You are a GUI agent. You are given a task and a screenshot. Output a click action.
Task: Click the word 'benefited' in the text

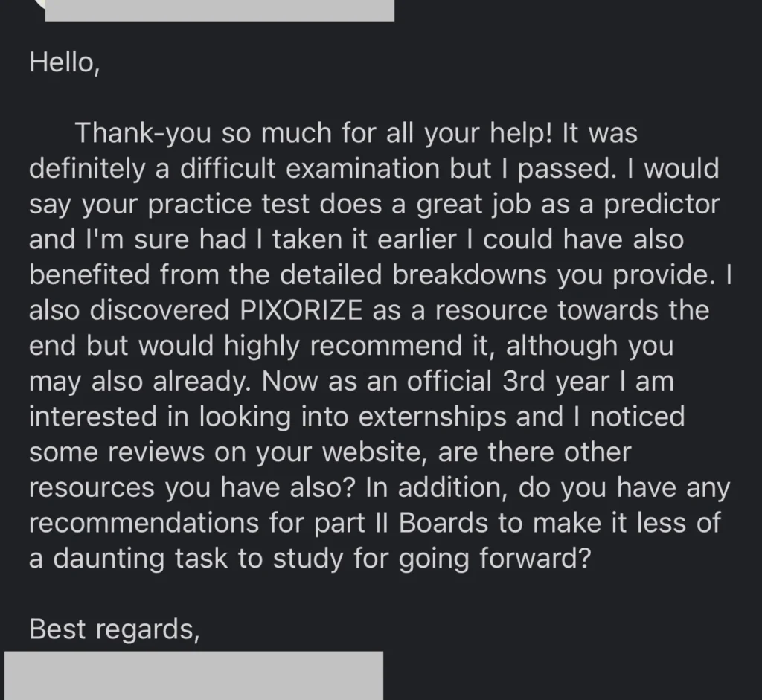90,274
